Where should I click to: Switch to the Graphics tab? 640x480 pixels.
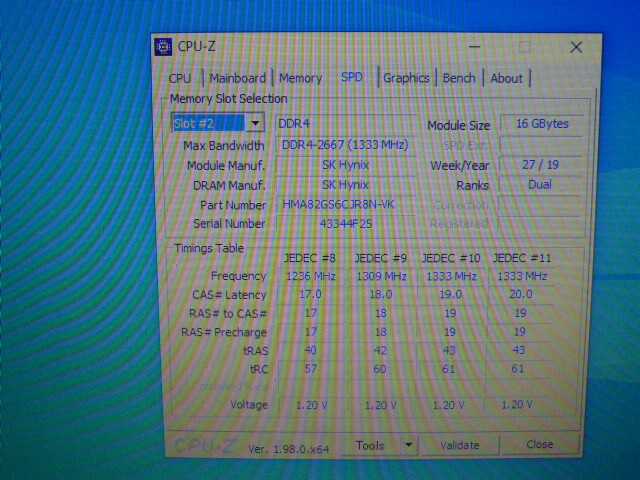click(406, 78)
